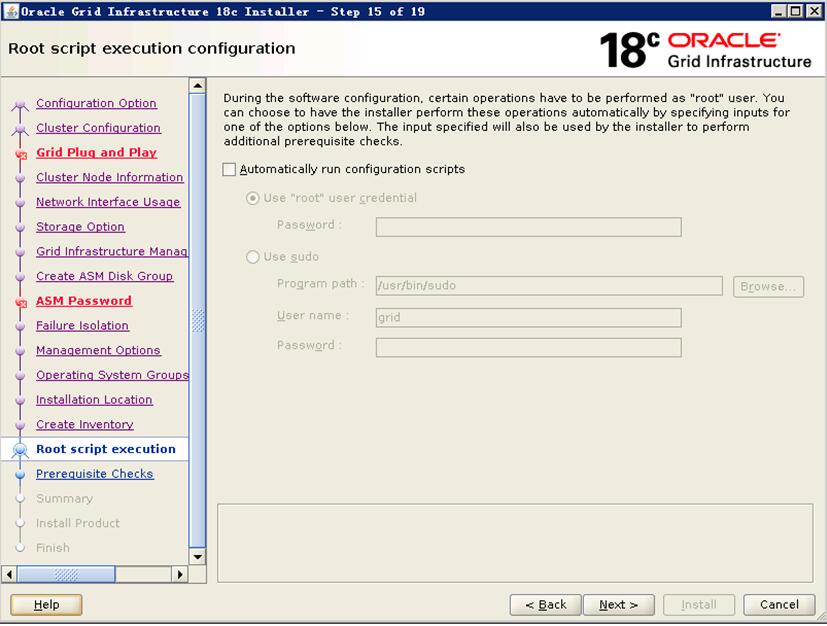Open Installation Location step

click(x=94, y=400)
